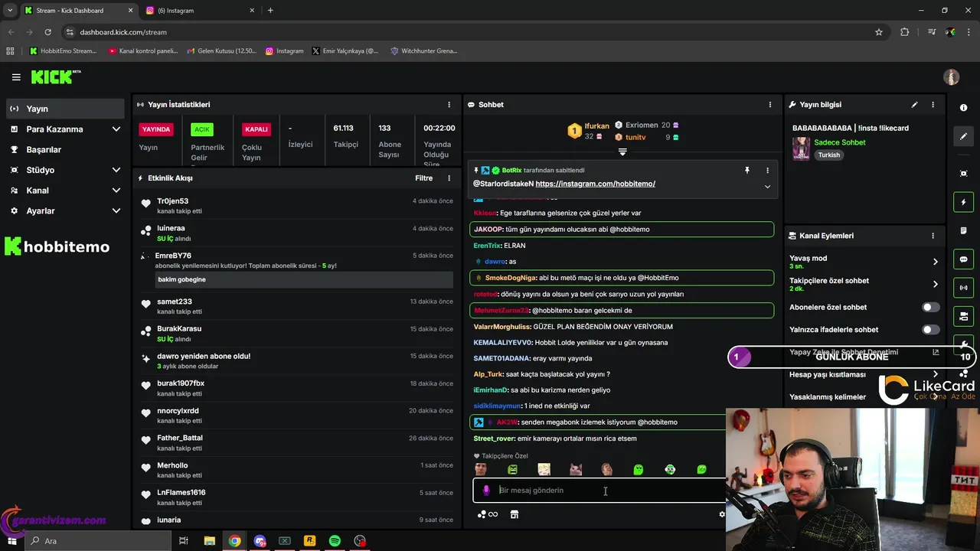980x551 pixels.
Task: Click the taskbar search box Ara
Action: [98, 541]
